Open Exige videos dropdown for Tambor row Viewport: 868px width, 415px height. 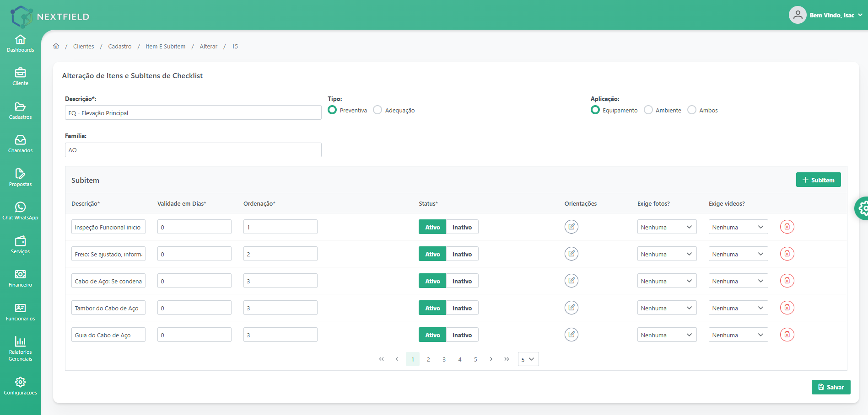coord(738,308)
